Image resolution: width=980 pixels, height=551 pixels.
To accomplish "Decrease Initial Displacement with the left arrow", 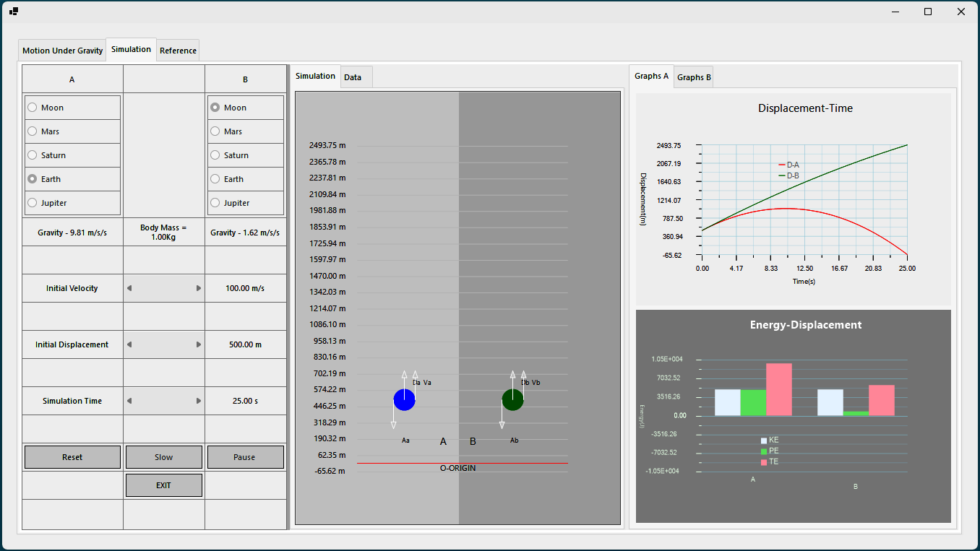I will pyautogui.click(x=129, y=344).
